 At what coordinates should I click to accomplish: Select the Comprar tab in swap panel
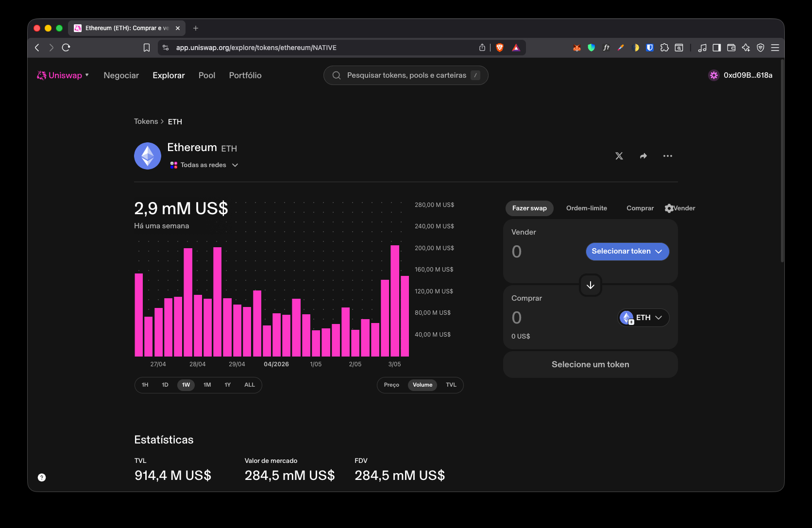[640, 208]
